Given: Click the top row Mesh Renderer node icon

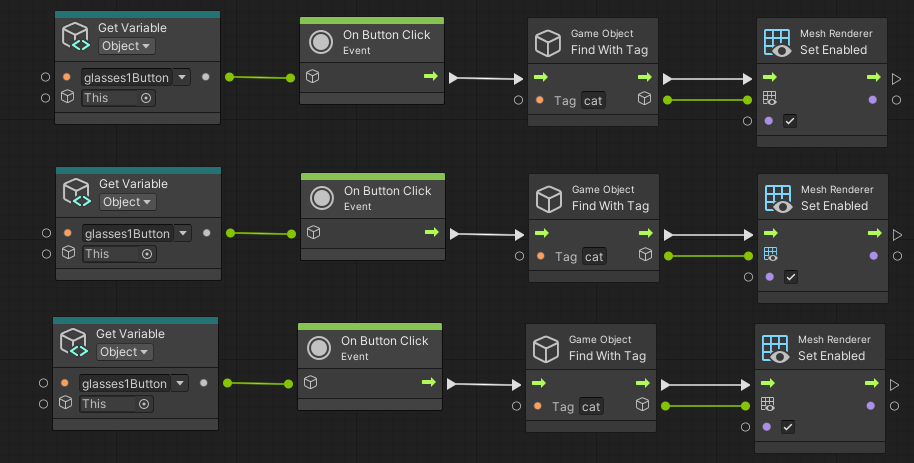Looking at the screenshot, I should [x=778, y=41].
